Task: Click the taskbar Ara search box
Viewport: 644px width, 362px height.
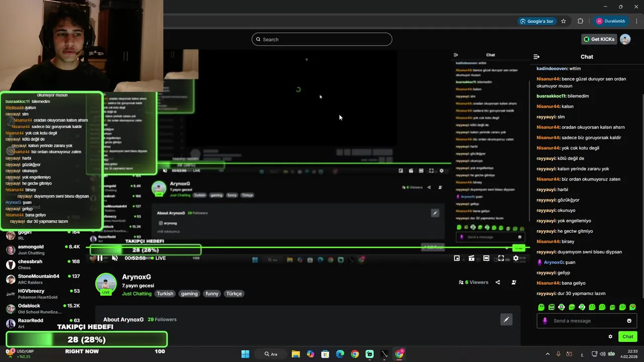Action: pos(271,354)
